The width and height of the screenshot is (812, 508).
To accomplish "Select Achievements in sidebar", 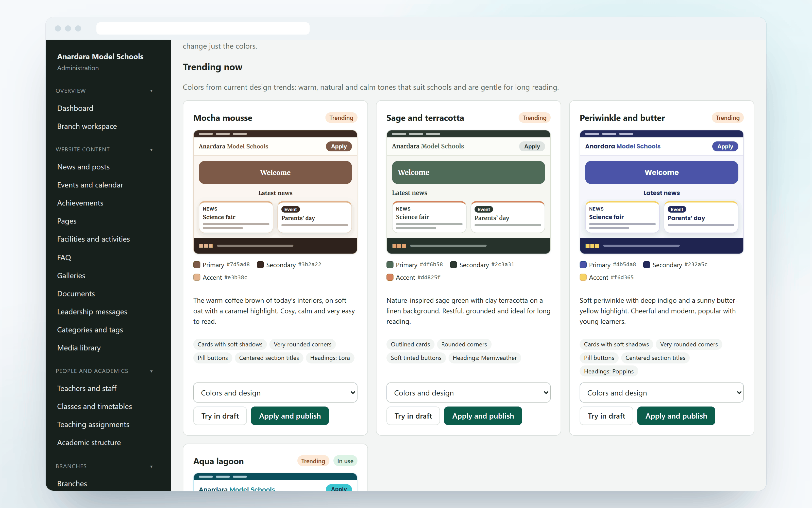I will (x=80, y=203).
